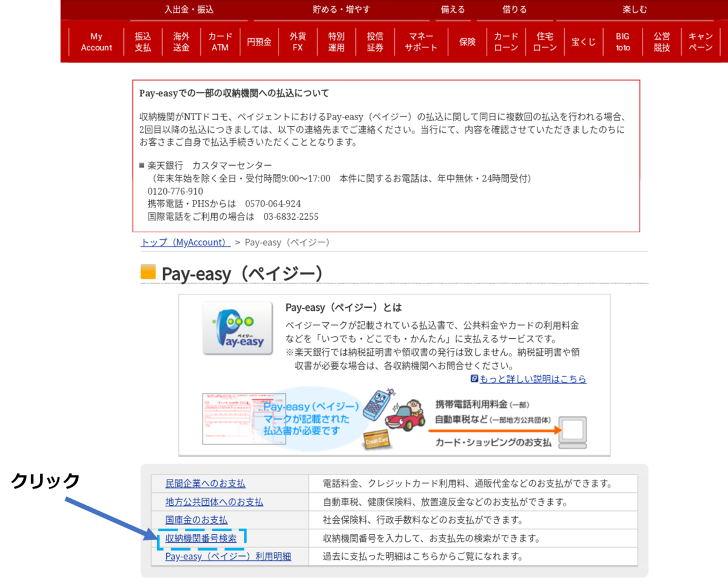Open 国庫金のお支払 link
Screen dimensions: 728x587
point(197,520)
